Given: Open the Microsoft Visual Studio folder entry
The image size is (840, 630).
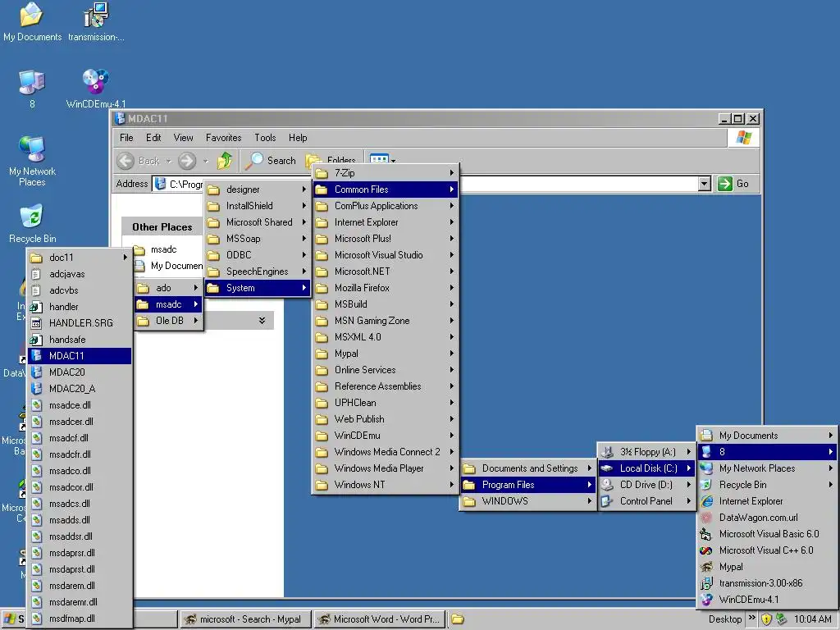Looking at the screenshot, I should 386,255.
